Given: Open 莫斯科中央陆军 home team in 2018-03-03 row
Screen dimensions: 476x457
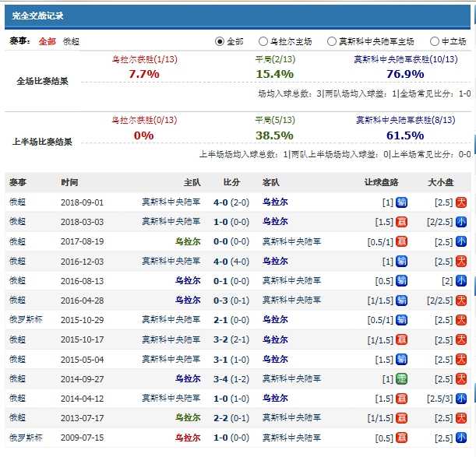Looking at the screenshot, I should pos(171,222).
